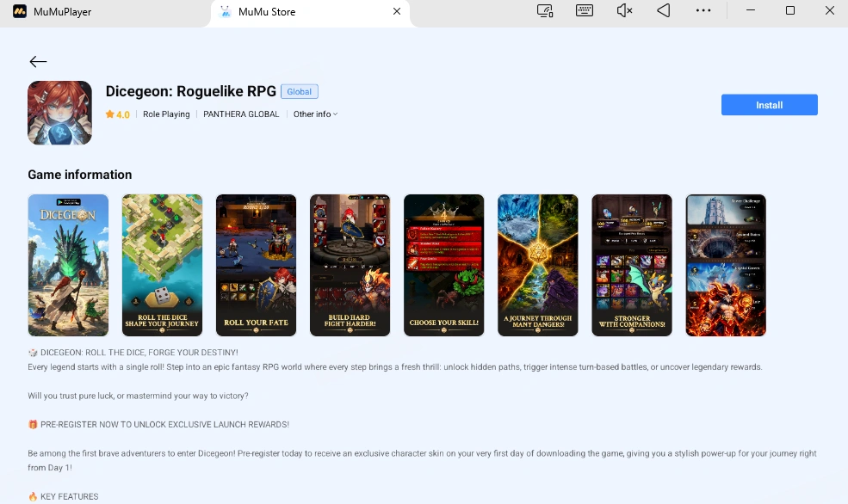Click the Global region tag
Screen dimensions: 848x504
[x=299, y=92]
